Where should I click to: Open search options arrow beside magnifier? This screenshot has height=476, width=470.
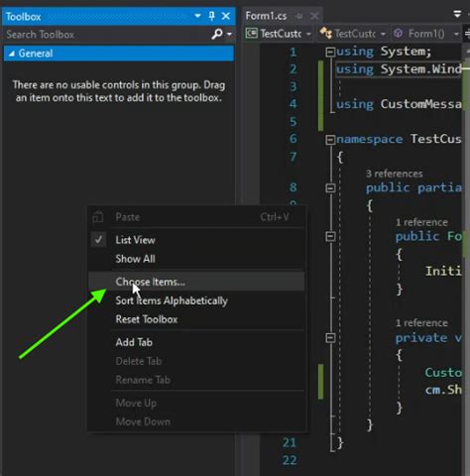pos(229,34)
